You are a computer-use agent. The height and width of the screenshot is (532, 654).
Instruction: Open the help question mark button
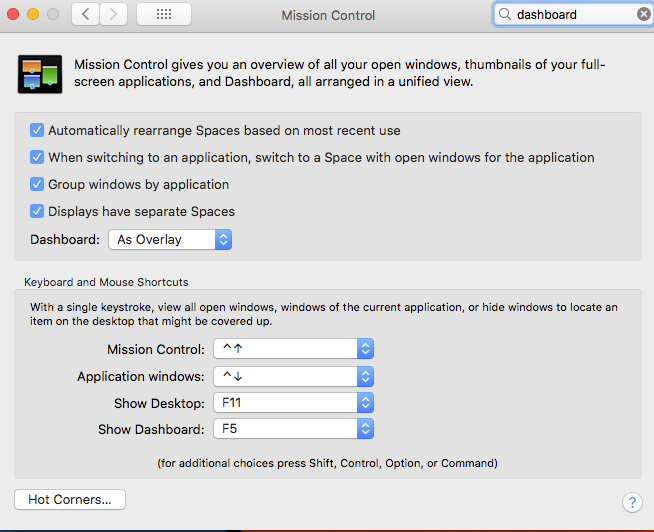(632, 502)
